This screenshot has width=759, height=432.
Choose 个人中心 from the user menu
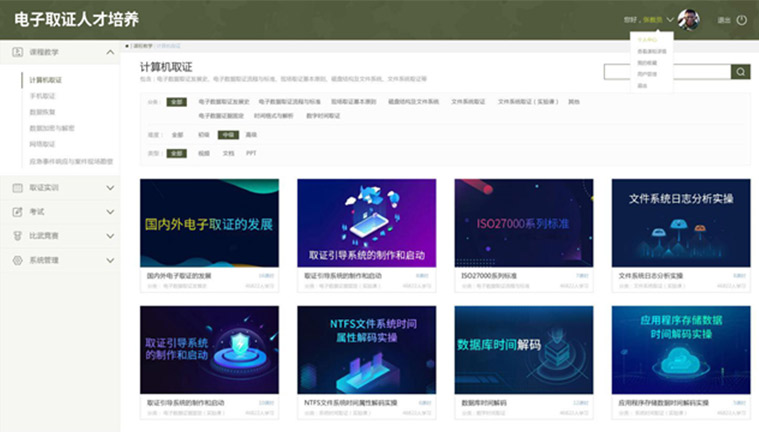(x=647, y=40)
